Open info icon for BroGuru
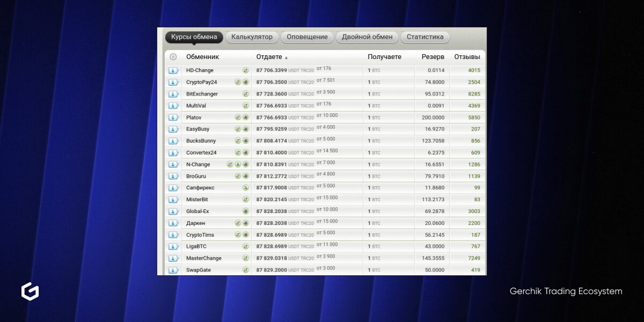Viewport: 644px width, 322px height. coord(173,177)
